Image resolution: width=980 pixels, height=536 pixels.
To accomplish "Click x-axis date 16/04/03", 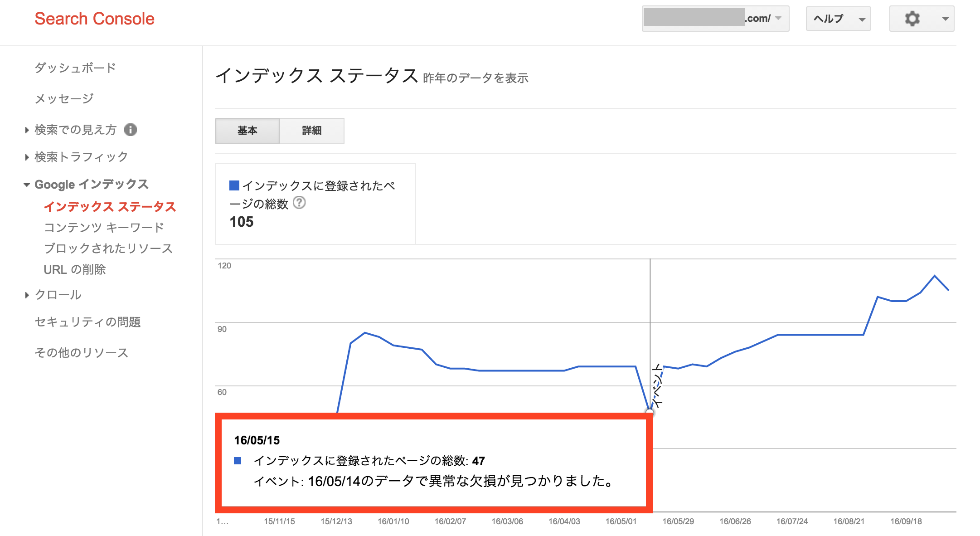I will coord(564,521).
